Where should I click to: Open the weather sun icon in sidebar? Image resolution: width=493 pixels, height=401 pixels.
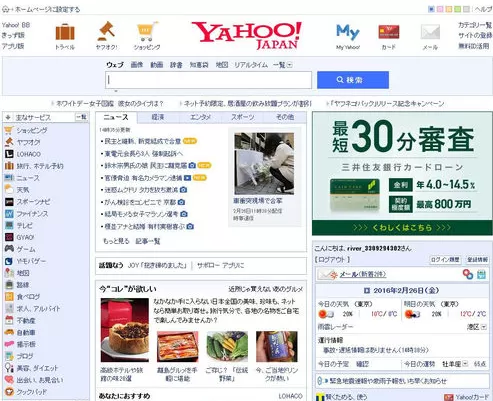9,190
